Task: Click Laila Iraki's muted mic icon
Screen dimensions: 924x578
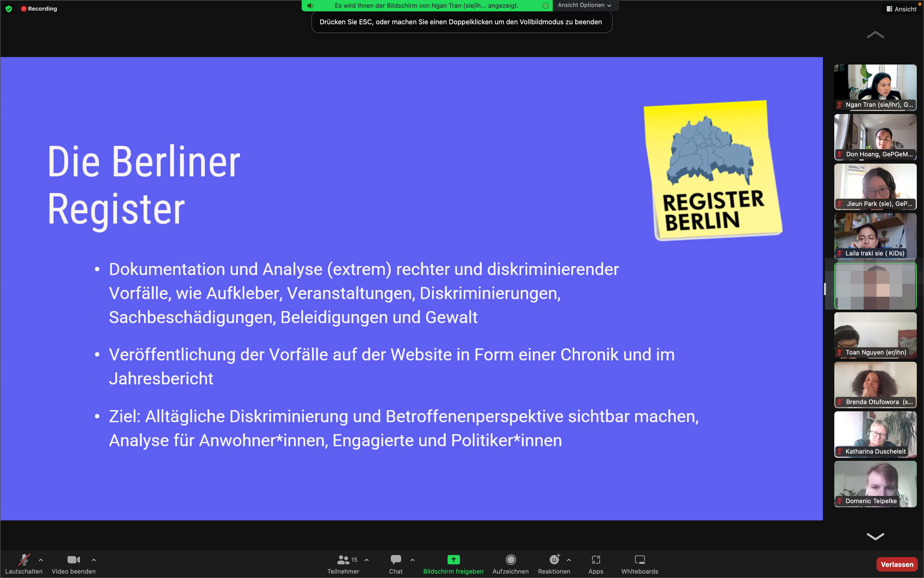Action: (x=840, y=253)
